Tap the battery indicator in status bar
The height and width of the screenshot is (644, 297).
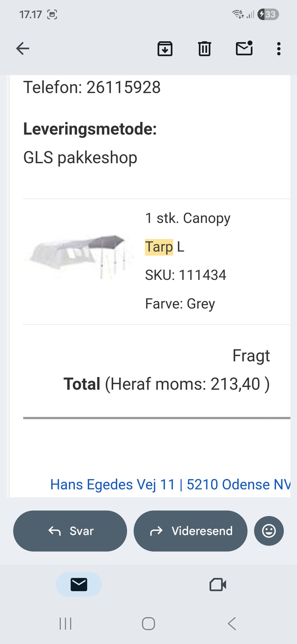268,14
